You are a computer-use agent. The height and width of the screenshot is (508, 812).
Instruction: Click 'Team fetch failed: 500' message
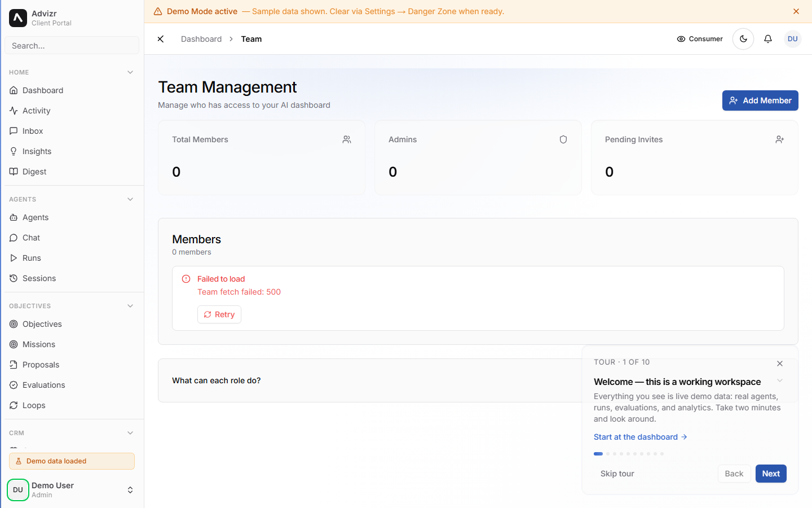coord(239,292)
